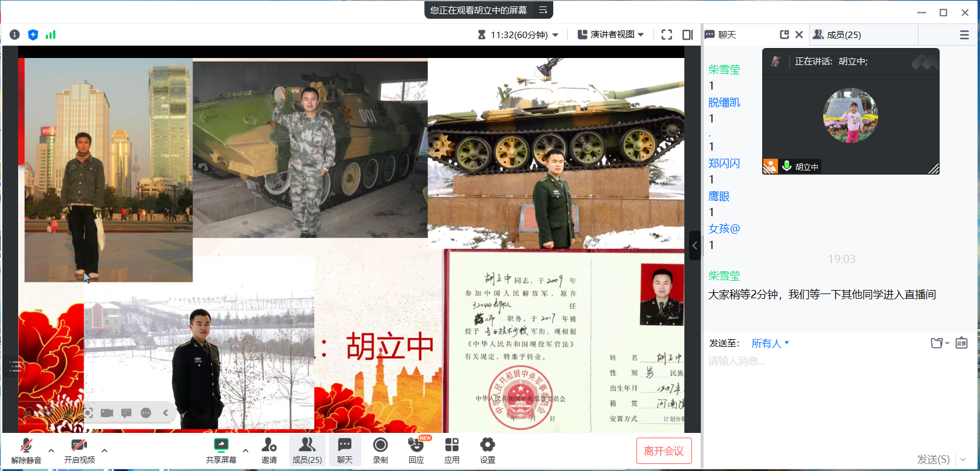
Task: Unmute the microphone
Action: [x=26, y=450]
